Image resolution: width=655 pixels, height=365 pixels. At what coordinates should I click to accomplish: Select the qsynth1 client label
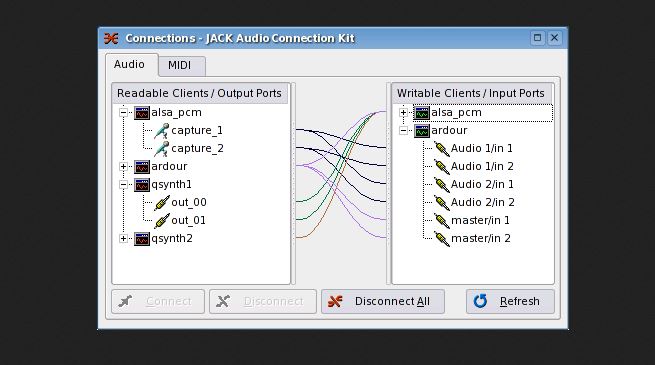point(171,185)
